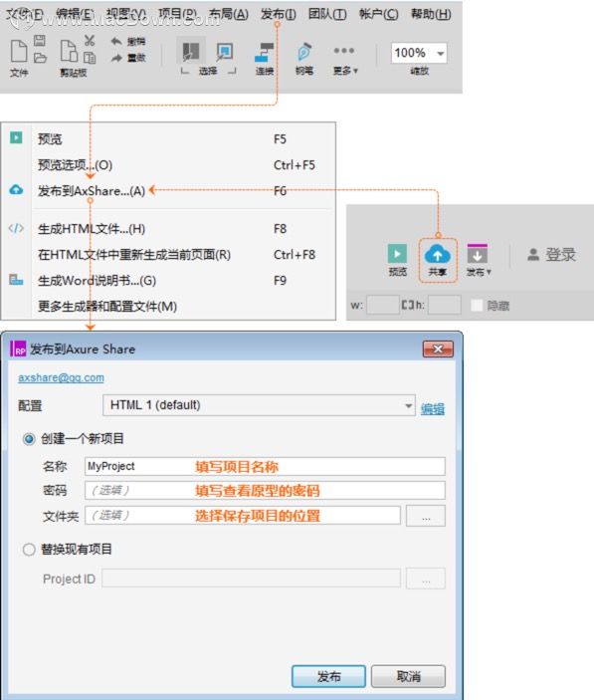Choose 预览选项...(O) menu entry
Screen dimensions: 594x700
[168, 165]
